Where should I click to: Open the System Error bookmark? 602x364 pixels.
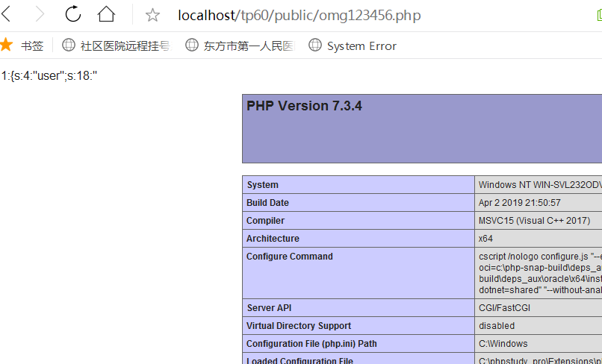pos(361,45)
